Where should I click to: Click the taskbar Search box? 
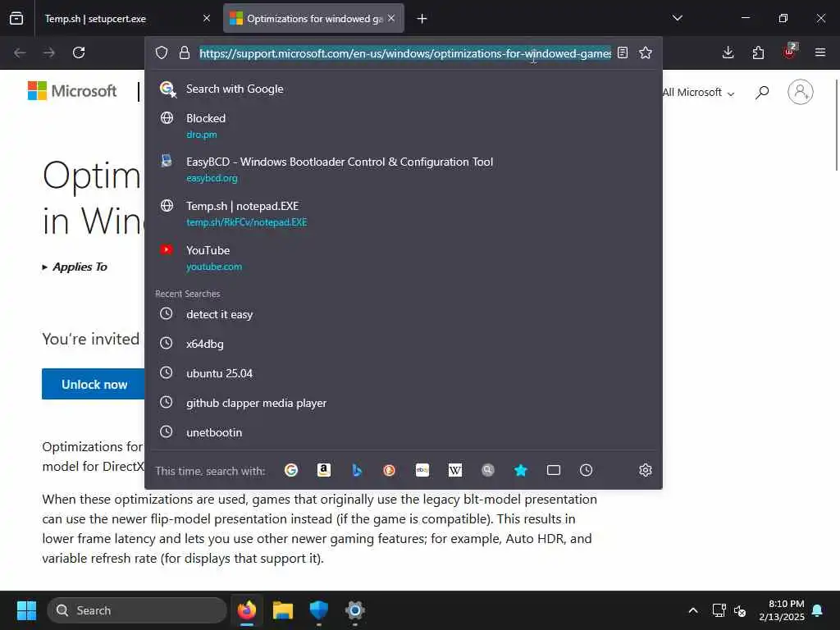point(137,610)
